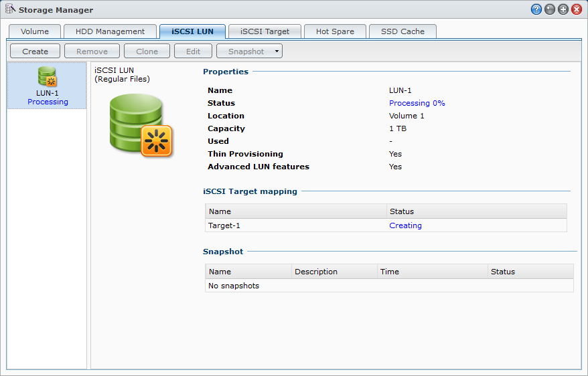Screen dimensions: 588x376
Task: Click the Processing status under LUN-1
Action: pyautogui.click(x=48, y=102)
